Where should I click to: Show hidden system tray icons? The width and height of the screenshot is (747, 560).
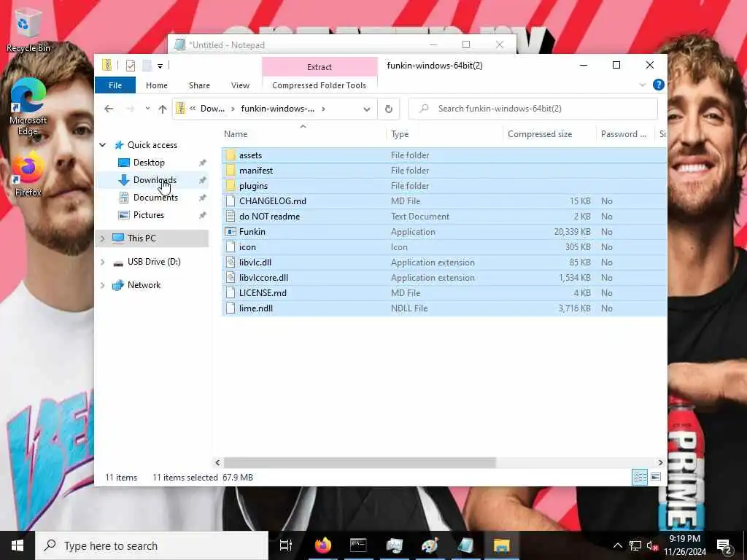(x=617, y=545)
